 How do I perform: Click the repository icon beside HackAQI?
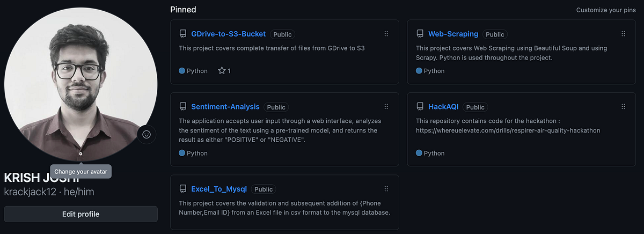click(420, 107)
